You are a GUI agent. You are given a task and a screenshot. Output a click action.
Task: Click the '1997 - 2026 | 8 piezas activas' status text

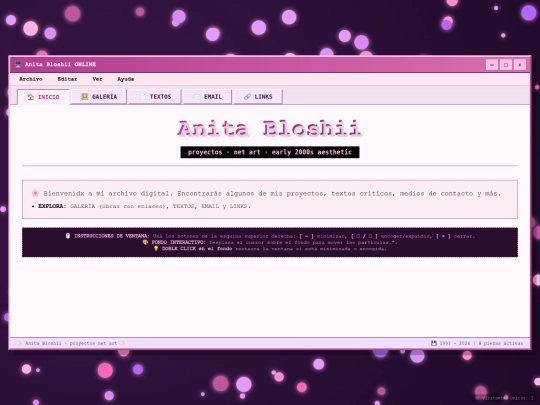coord(481,343)
